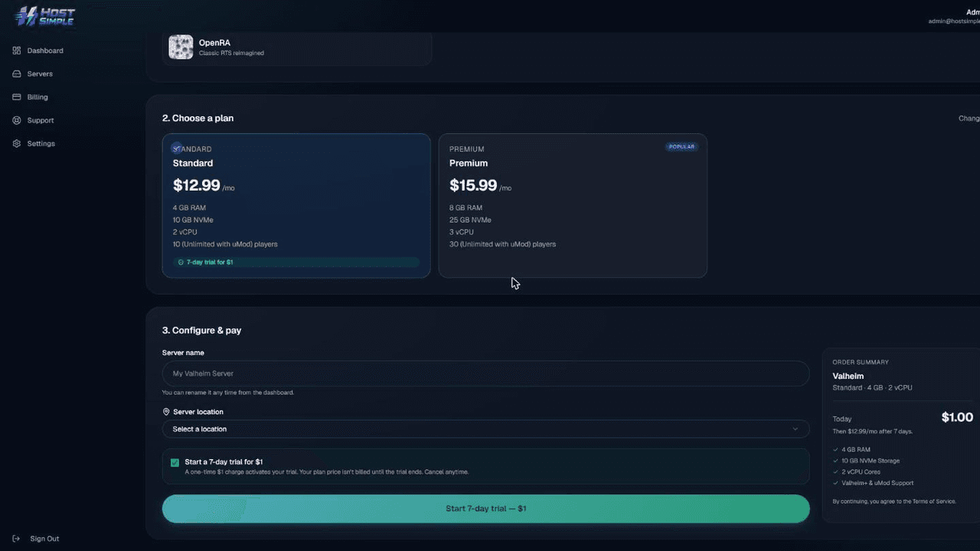Click the Sign Out arrow icon
The image size is (980, 551).
(x=17, y=539)
